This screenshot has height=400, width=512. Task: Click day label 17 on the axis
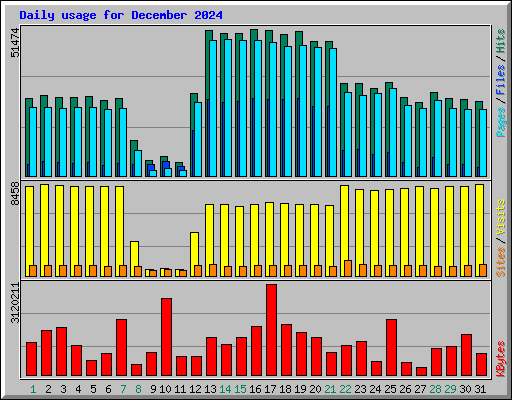coord(270,389)
